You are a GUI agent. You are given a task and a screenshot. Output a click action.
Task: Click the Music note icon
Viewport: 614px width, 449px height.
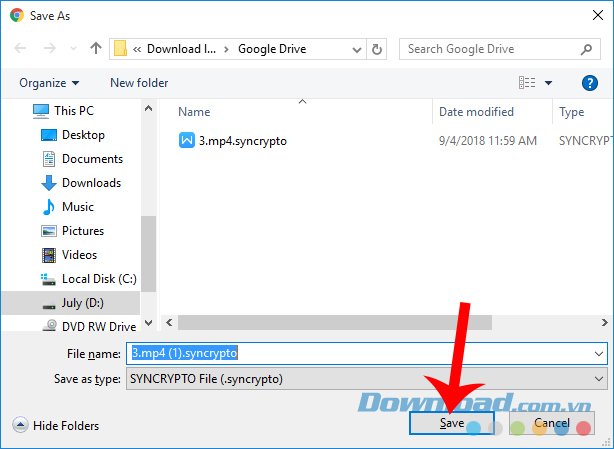click(49, 207)
